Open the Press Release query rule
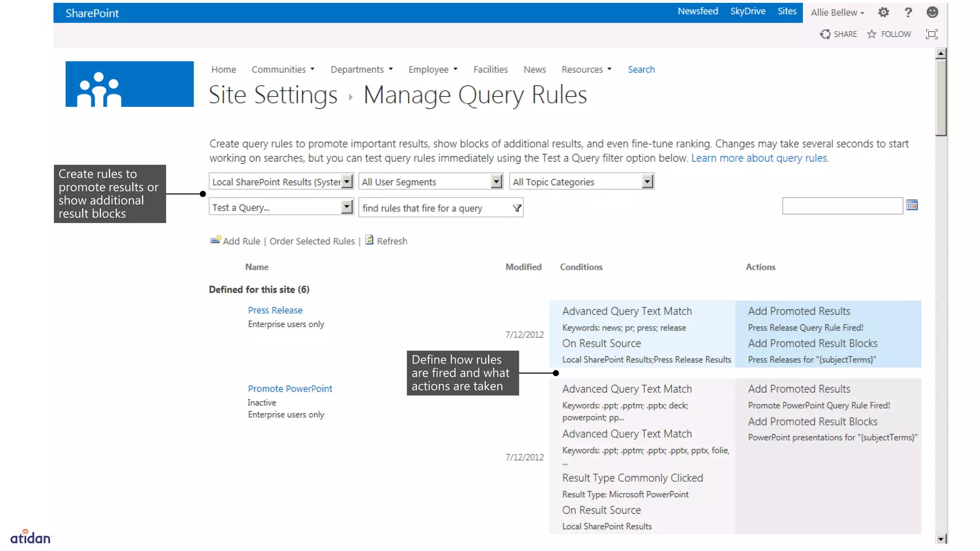The height and width of the screenshot is (551, 980). (275, 310)
